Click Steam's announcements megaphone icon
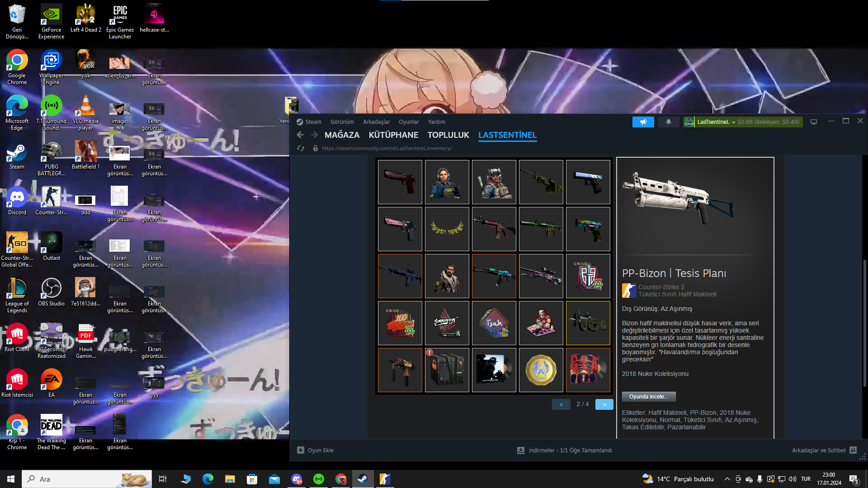 pos(643,122)
